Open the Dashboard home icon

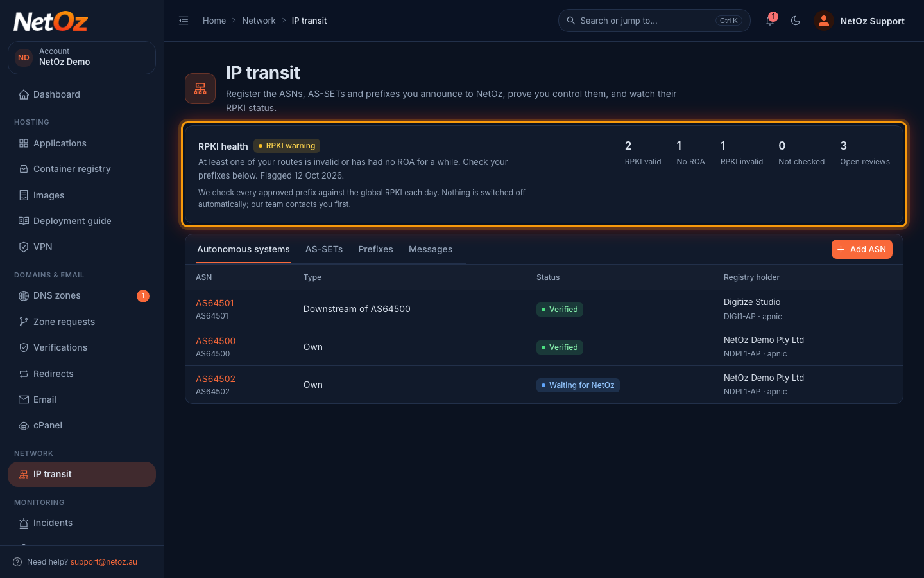coord(24,94)
